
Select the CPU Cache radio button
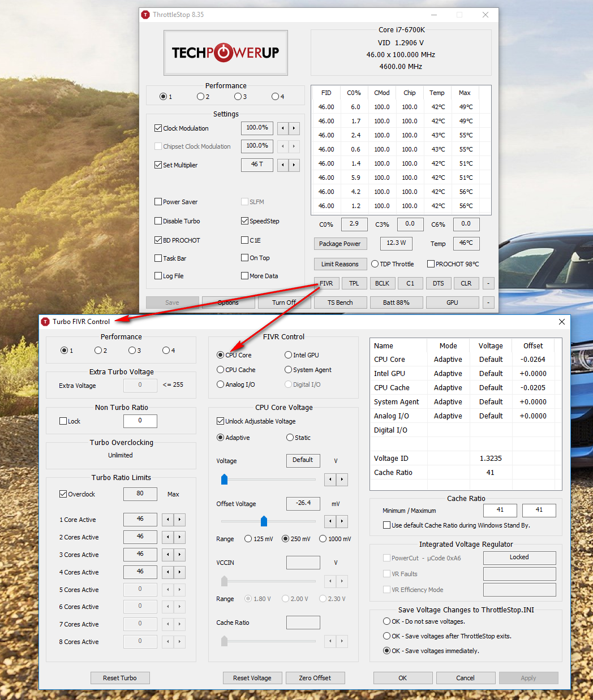221,370
